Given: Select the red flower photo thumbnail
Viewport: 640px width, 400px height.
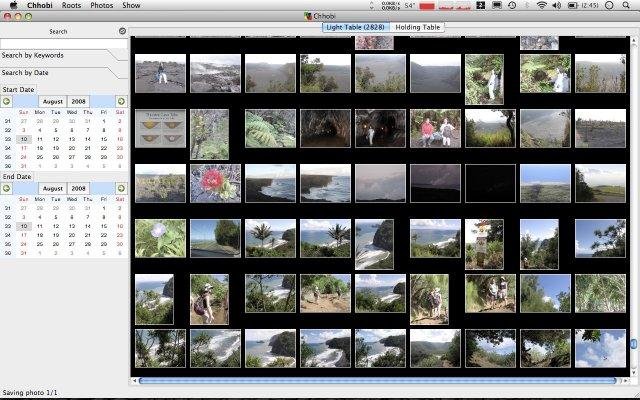Looking at the screenshot, I should coord(216,183).
